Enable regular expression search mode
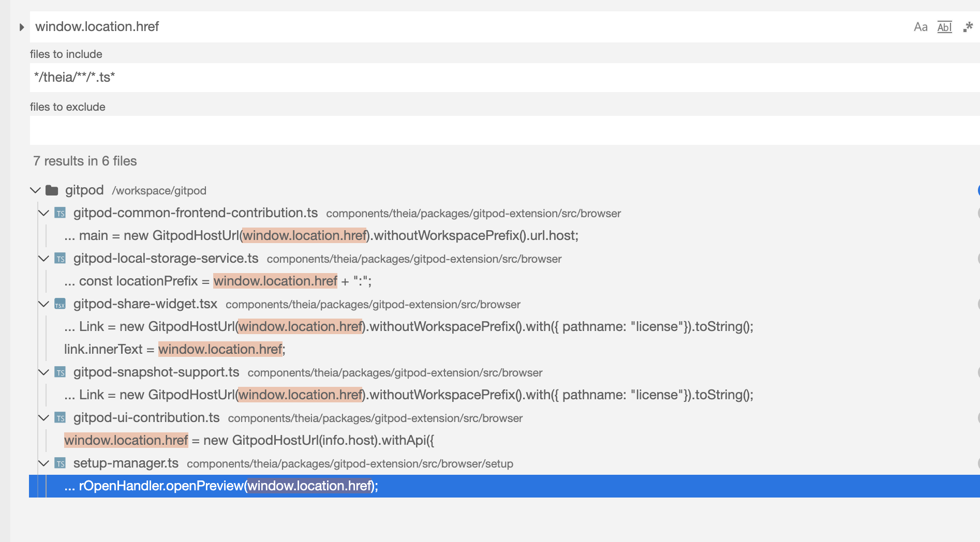Screen dimensions: 980x542 pyautogui.click(x=967, y=26)
